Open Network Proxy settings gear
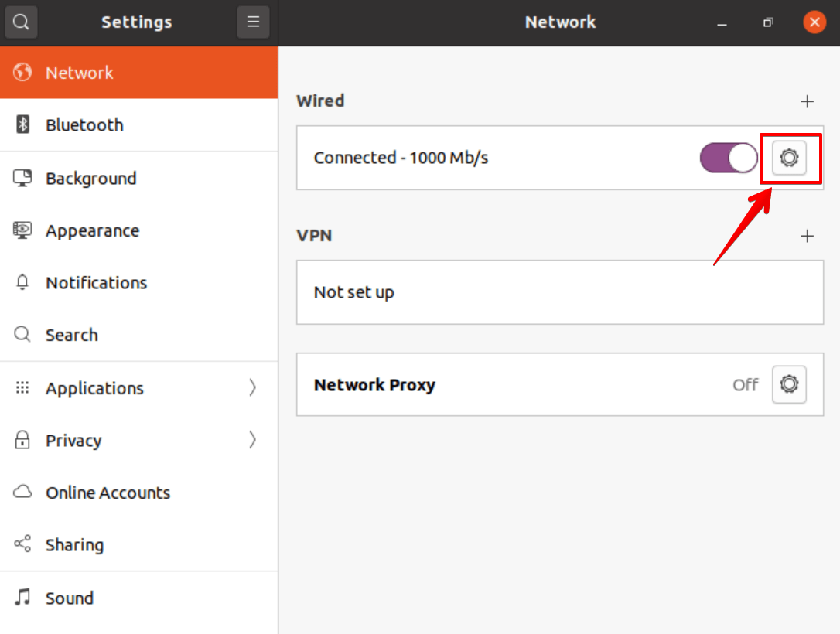Image resolution: width=840 pixels, height=634 pixels. tap(789, 384)
